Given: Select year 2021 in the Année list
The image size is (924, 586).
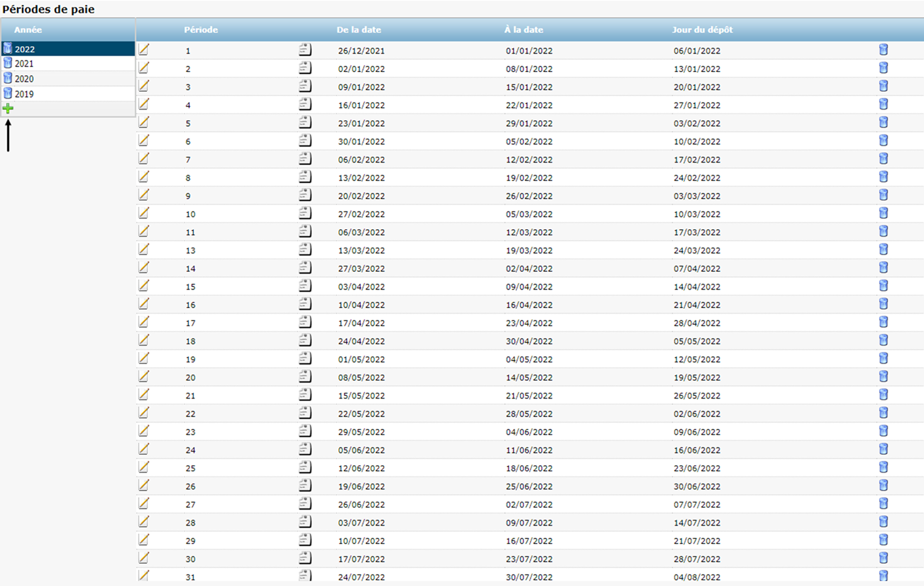Looking at the screenshot, I should [x=24, y=63].
